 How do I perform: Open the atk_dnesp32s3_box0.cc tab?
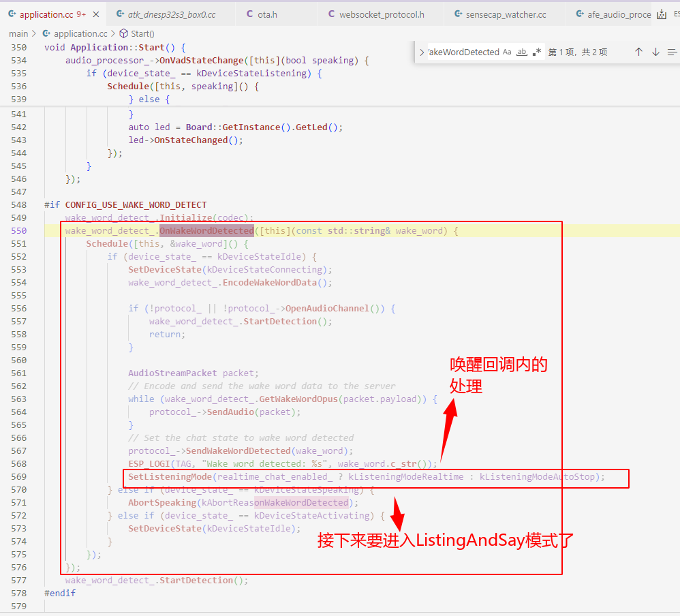(x=171, y=15)
